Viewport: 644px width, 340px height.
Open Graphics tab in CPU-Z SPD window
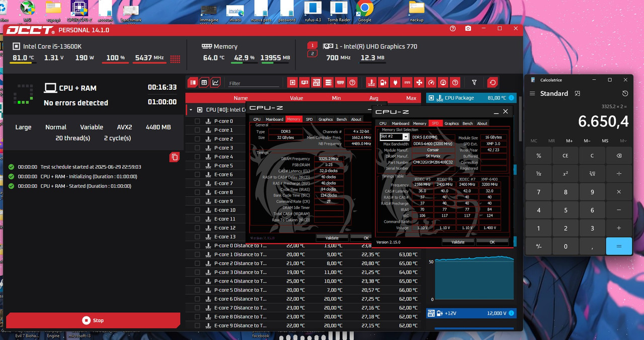coord(452,123)
